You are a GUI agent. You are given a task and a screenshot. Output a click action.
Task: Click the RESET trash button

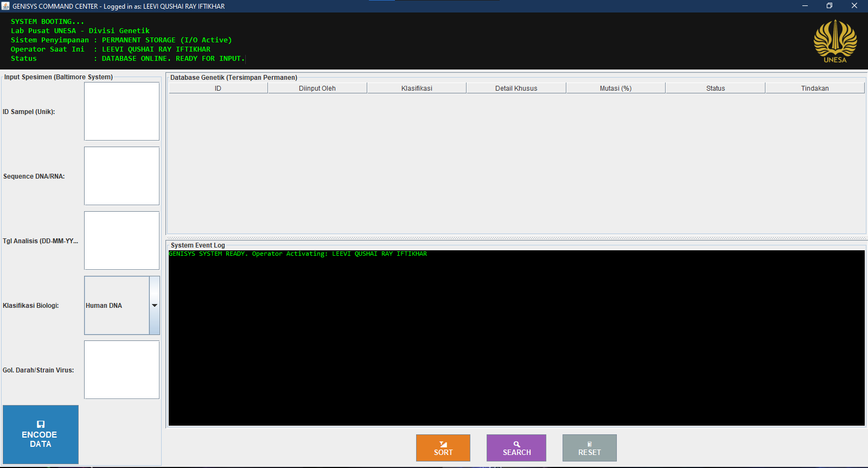(x=590, y=448)
